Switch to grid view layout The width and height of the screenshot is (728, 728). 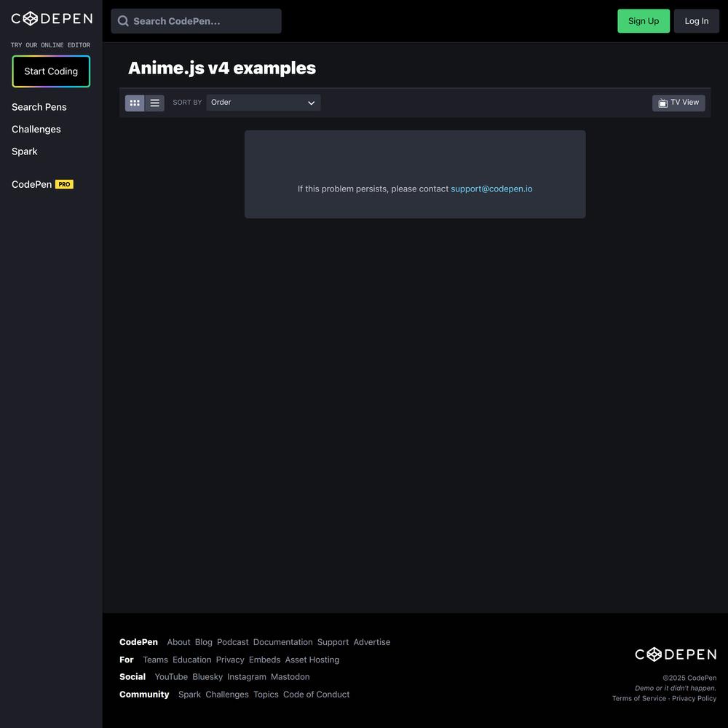(135, 103)
